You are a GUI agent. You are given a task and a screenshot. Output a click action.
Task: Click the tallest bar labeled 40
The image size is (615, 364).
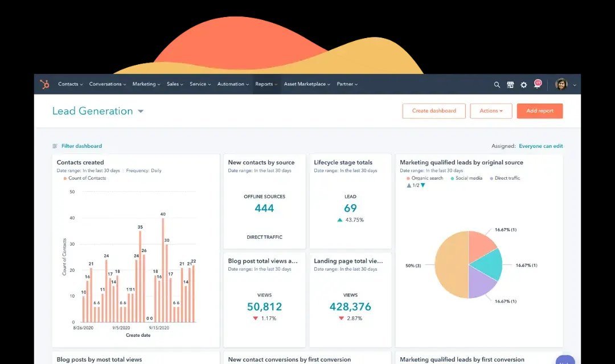[x=163, y=270]
